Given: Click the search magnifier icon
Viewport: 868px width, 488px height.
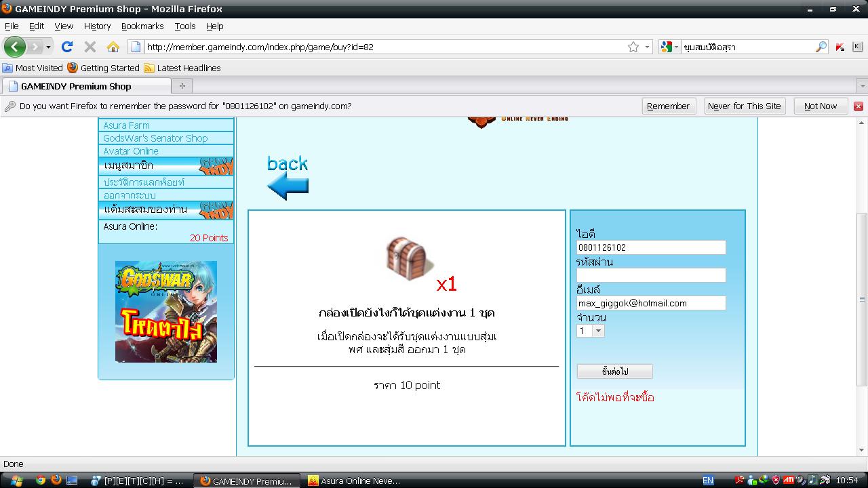Looking at the screenshot, I should [821, 47].
